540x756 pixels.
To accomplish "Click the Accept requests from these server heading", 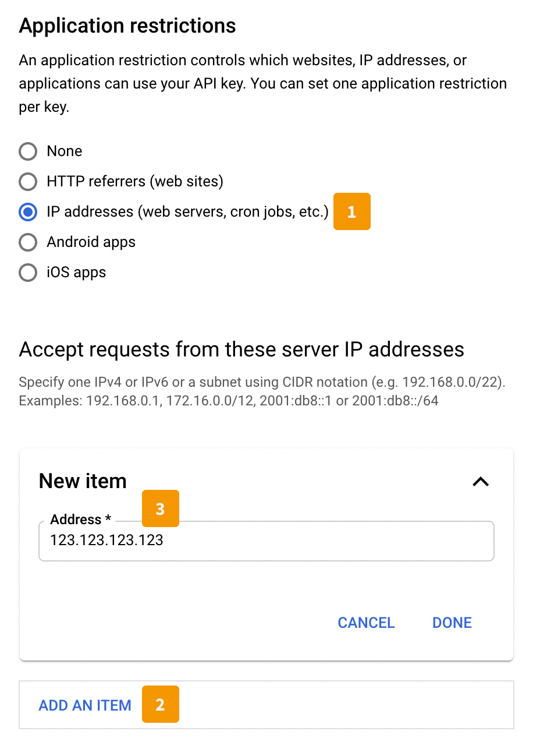I will (241, 349).
